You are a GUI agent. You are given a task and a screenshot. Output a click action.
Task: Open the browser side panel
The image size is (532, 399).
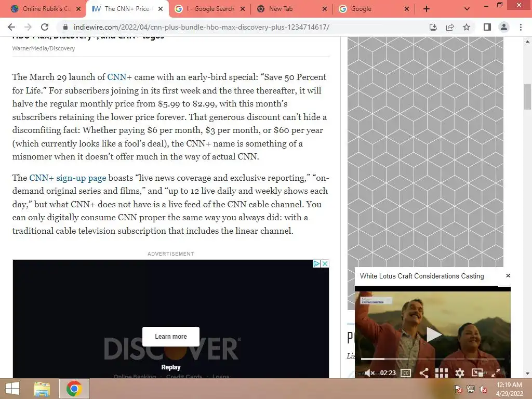pyautogui.click(x=487, y=27)
